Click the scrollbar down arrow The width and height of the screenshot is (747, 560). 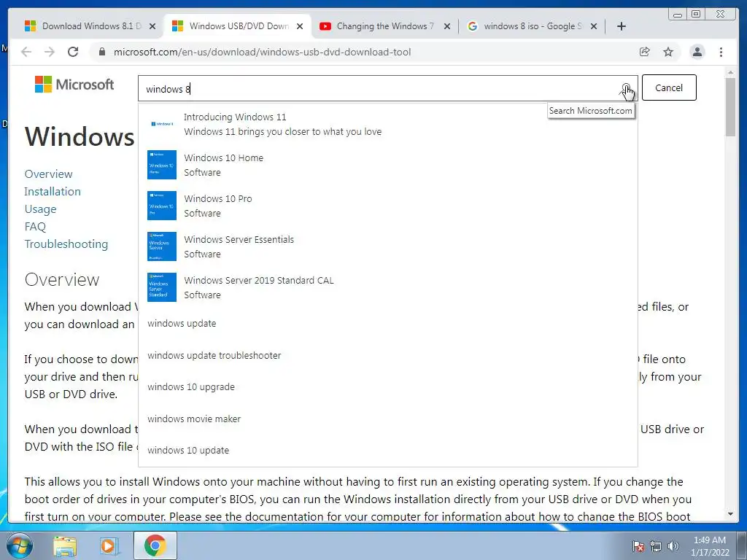tap(730, 514)
